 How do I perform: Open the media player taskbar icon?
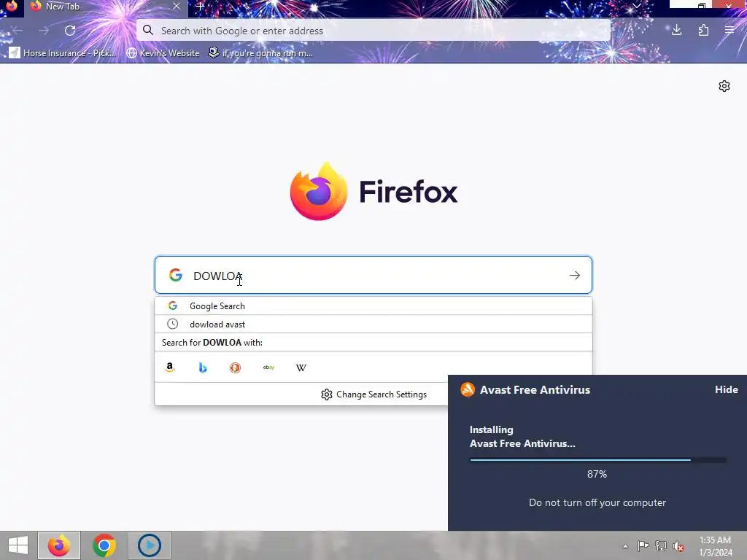[149, 545]
